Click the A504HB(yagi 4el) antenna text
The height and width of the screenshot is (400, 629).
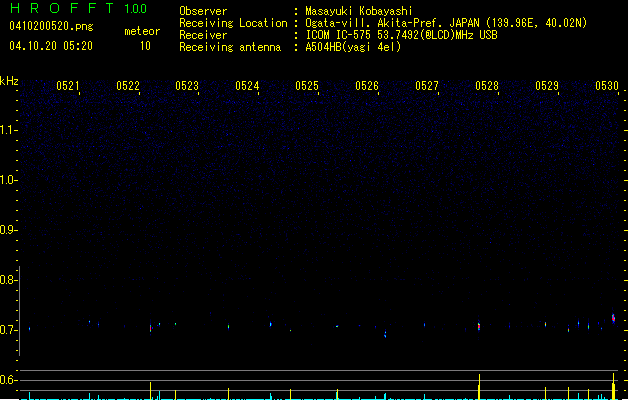(x=353, y=47)
